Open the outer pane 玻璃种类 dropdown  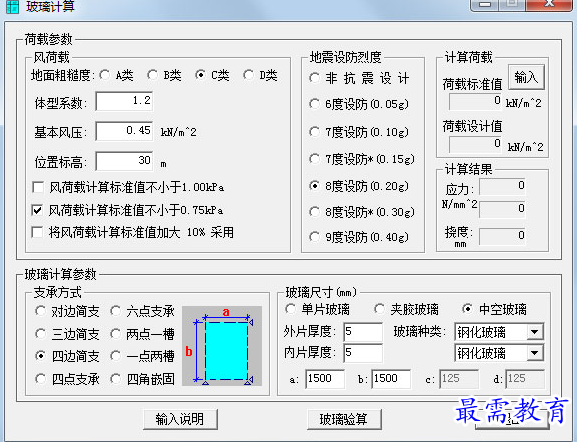pyautogui.click(x=535, y=332)
